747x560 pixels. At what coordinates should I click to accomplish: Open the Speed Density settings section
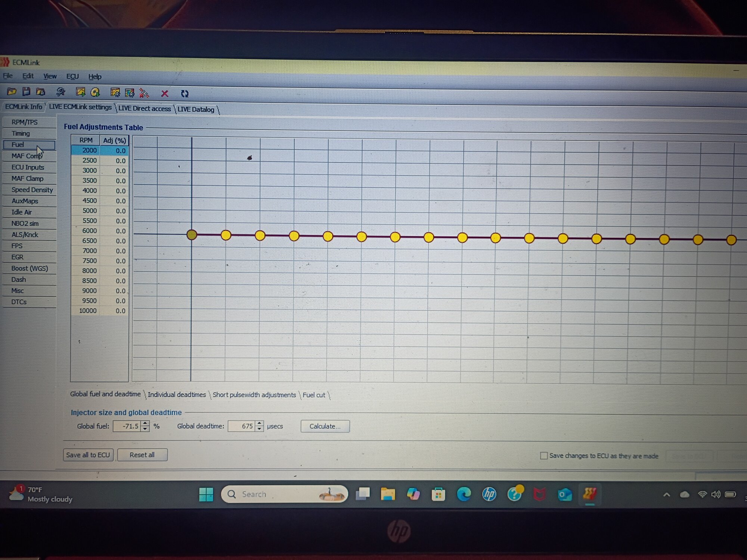pos(29,190)
